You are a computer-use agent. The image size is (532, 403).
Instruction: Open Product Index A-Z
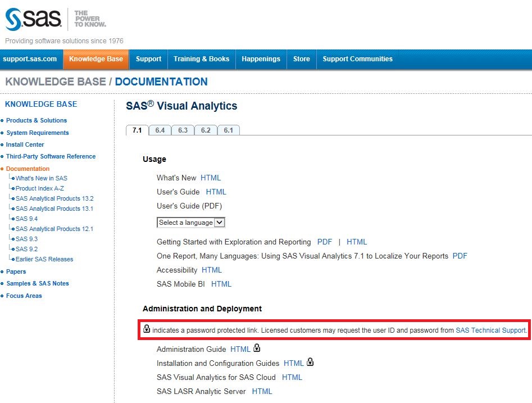(x=40, y=188)
